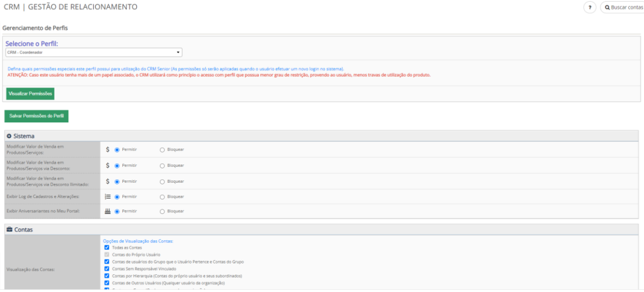Click dollar icon in via Desconto row

point(108,165)
